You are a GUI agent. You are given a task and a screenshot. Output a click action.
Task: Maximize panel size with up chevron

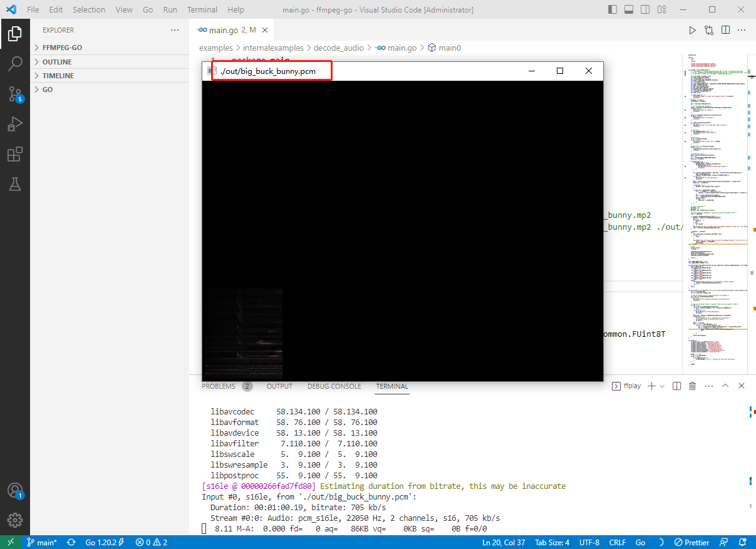click(x=725, y=386)
